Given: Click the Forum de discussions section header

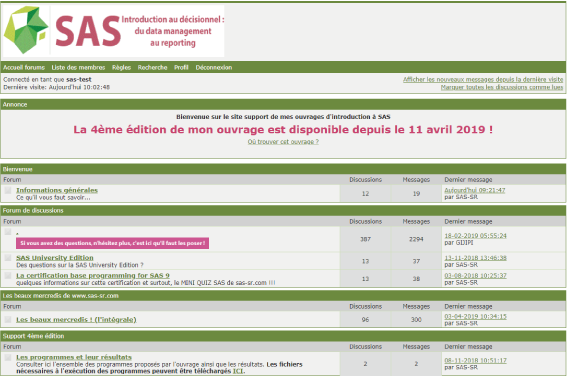Looking at the screenshot, I should tap(283, 210).
